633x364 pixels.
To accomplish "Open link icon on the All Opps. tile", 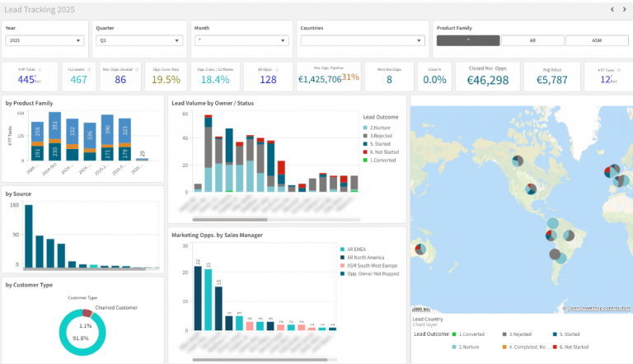I will pyautogui.click(x=277, y=70).
